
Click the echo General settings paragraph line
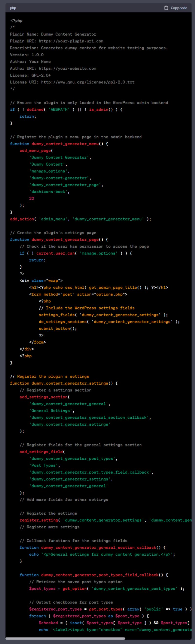point(102,555)
